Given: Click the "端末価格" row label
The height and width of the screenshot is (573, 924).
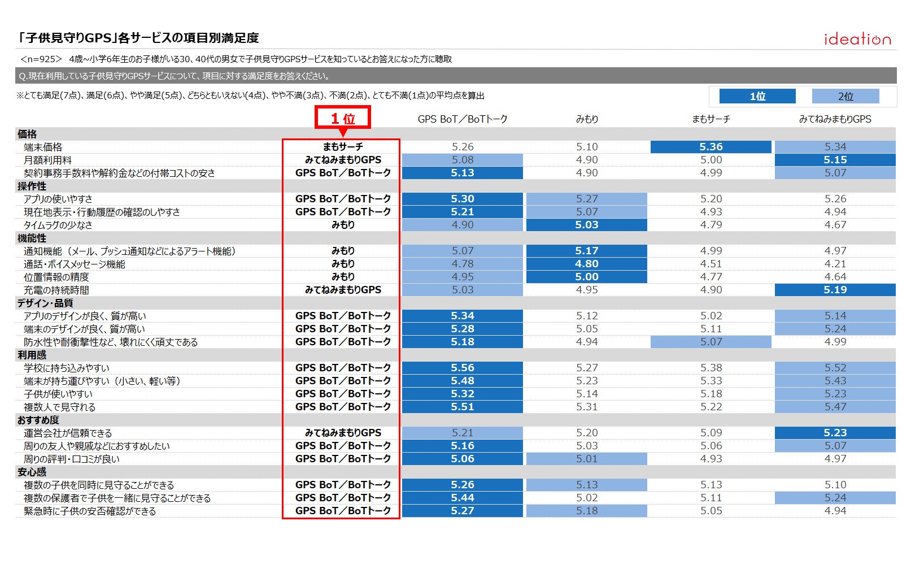Looking at the screenshot, I should [x=43, y=147].
